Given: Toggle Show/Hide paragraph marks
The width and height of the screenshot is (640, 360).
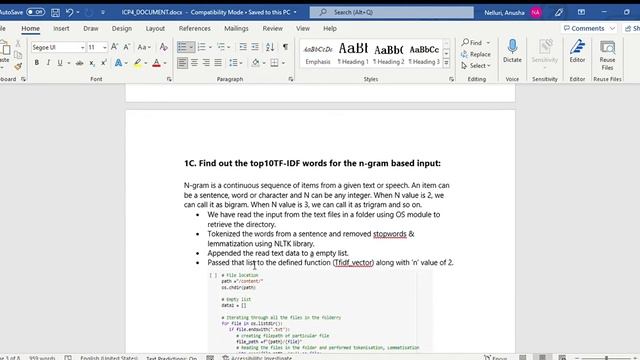Looking at the screenshot, I should [285, 47].
